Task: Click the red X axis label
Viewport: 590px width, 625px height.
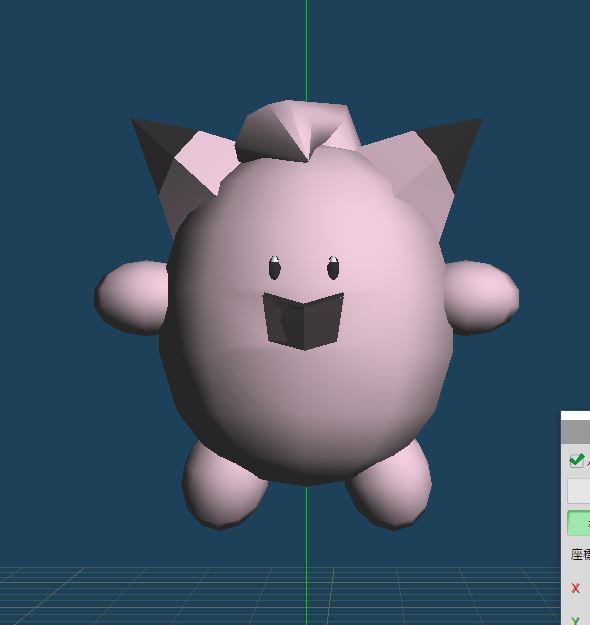Action: 575,588
